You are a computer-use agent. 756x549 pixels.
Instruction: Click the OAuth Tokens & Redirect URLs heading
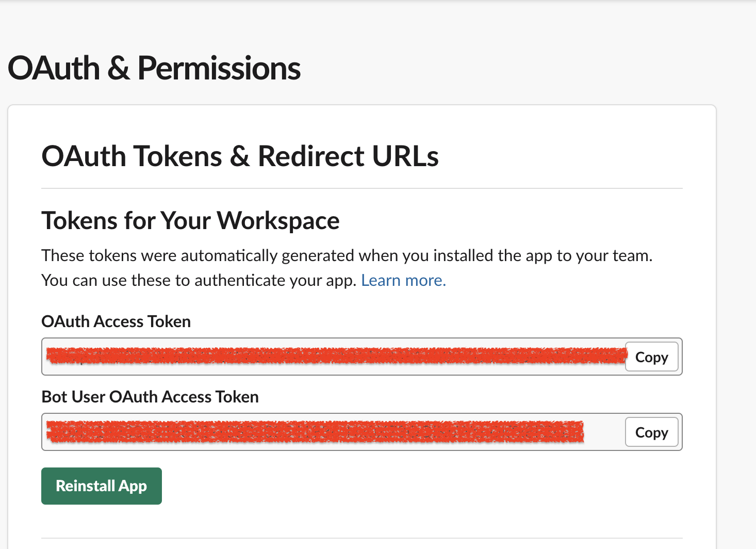pyautogui.click(x=240, y=156)
